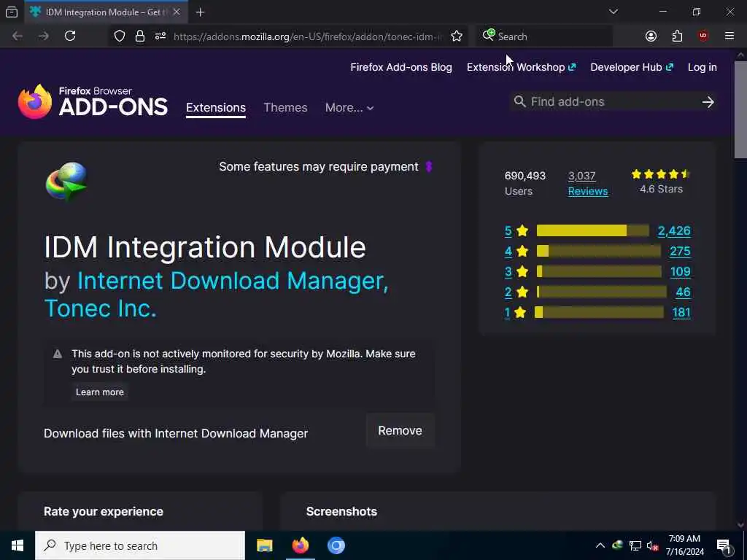Open the list all tabs dropdown
This screenshot has width=747, height=560.
point(613,12)
